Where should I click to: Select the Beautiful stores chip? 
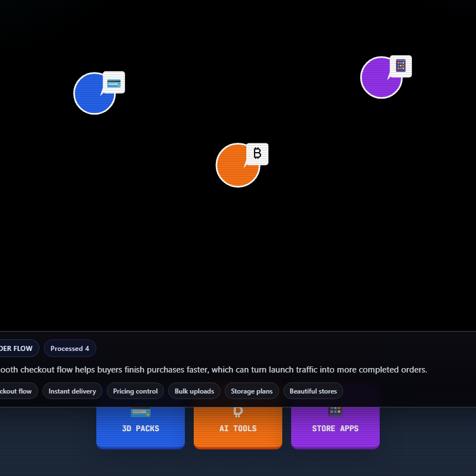click(x=313, y=391)
